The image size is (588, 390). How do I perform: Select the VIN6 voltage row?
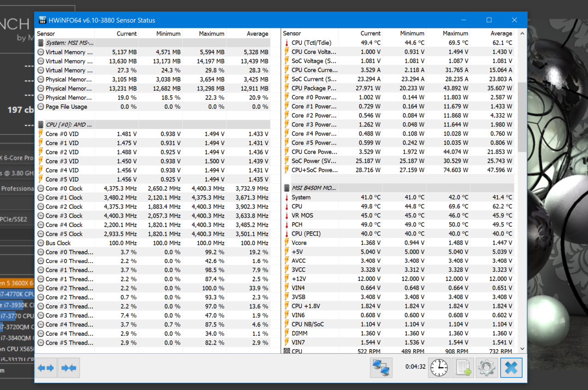tap(399, 315)
